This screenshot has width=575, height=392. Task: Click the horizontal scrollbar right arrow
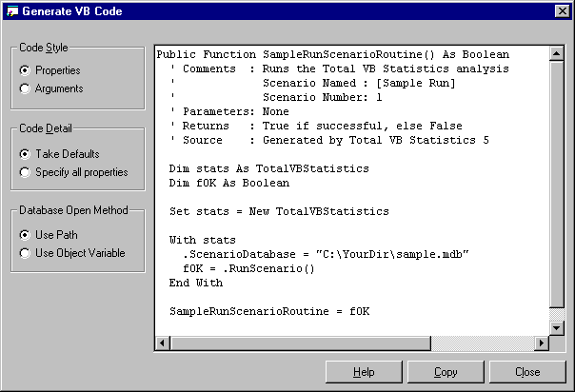click(542, 343)
